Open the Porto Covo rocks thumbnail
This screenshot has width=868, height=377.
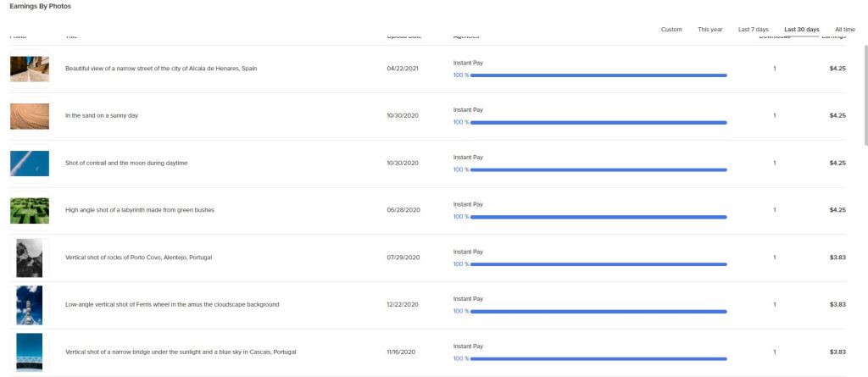click(x=30, y=258)
